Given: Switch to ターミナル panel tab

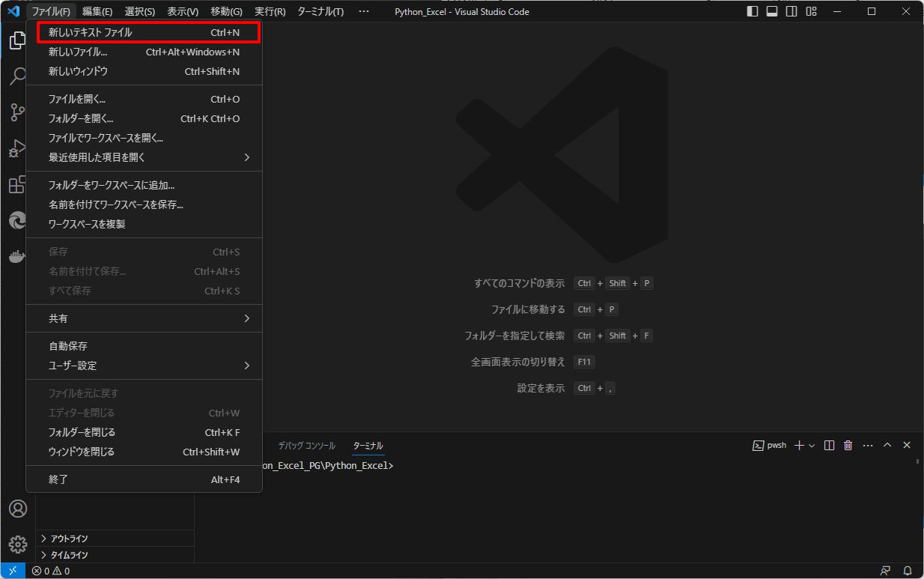Looking at the screenshot, I should tap(368, 446).
